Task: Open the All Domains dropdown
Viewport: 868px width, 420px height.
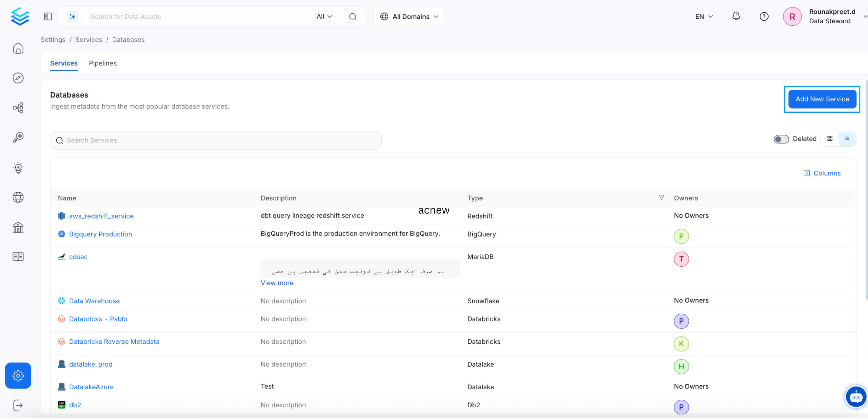Action: [x=409, y=16]
